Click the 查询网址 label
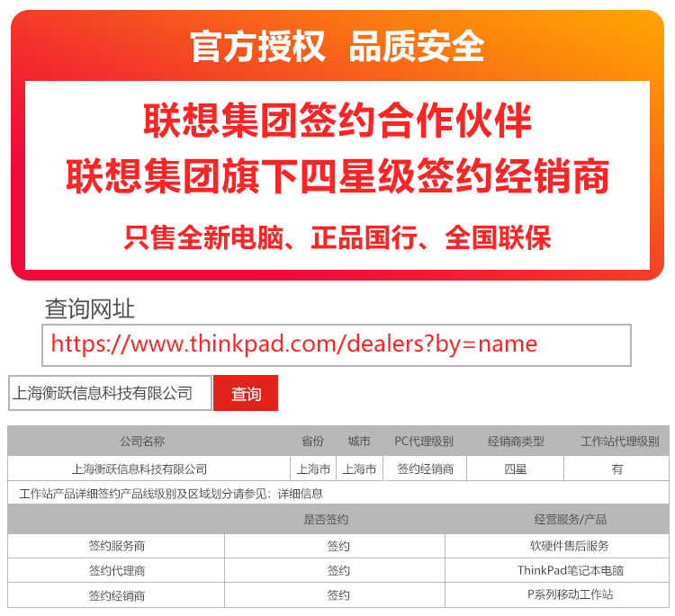The width and height of the screenshot is (675, 616). click(x=89, y=308)
